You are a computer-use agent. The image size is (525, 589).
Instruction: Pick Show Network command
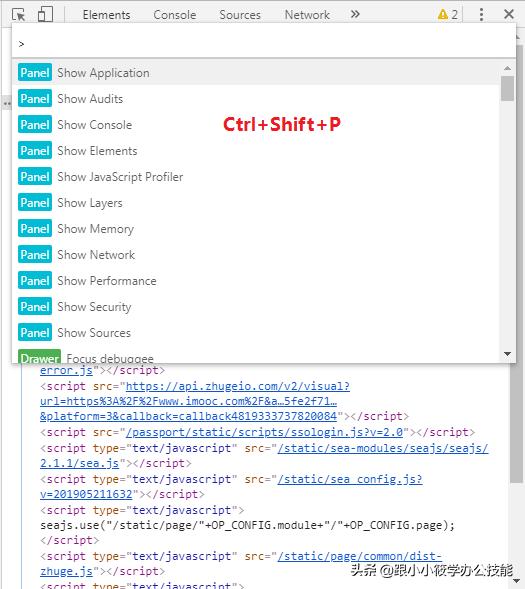[255, 255]
